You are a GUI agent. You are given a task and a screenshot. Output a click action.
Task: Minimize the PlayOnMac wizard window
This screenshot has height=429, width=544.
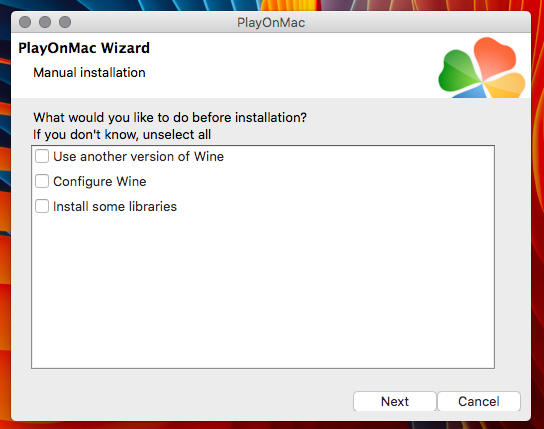[x=45, y=22]
